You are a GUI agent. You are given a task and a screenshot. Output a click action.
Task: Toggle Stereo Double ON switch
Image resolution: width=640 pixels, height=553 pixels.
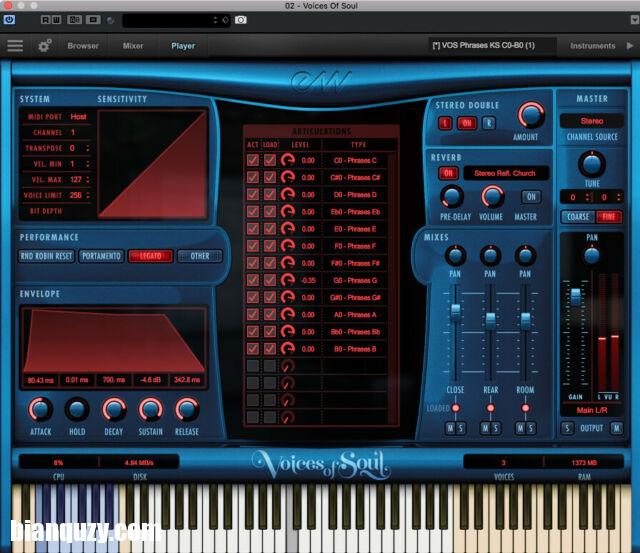tap(467, 123)
